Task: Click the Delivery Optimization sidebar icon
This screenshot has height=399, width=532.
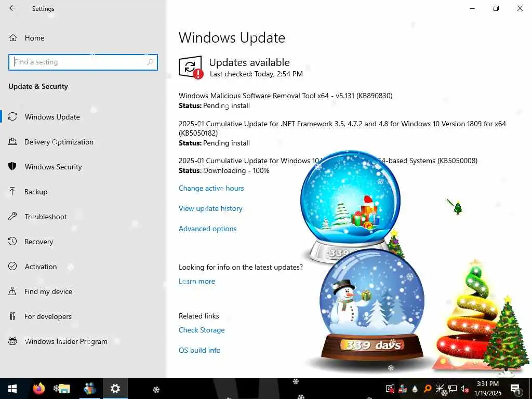Action: [12, 141]
